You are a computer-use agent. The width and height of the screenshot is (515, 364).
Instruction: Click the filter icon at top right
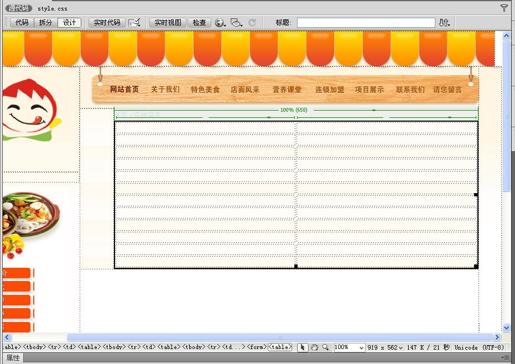point(504,8)
